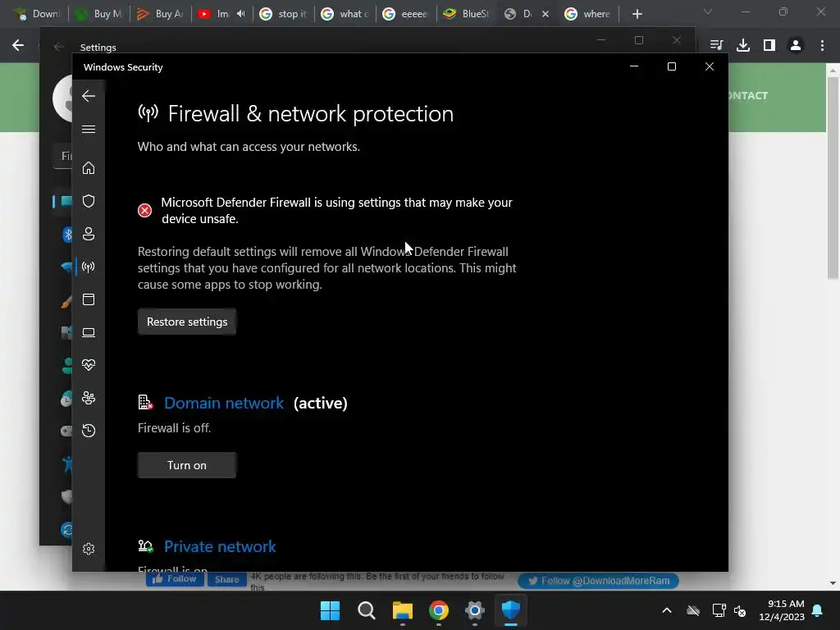Show hidden system tray icons
The height and width of the screenshot is (630, 840).
point(667,610)
